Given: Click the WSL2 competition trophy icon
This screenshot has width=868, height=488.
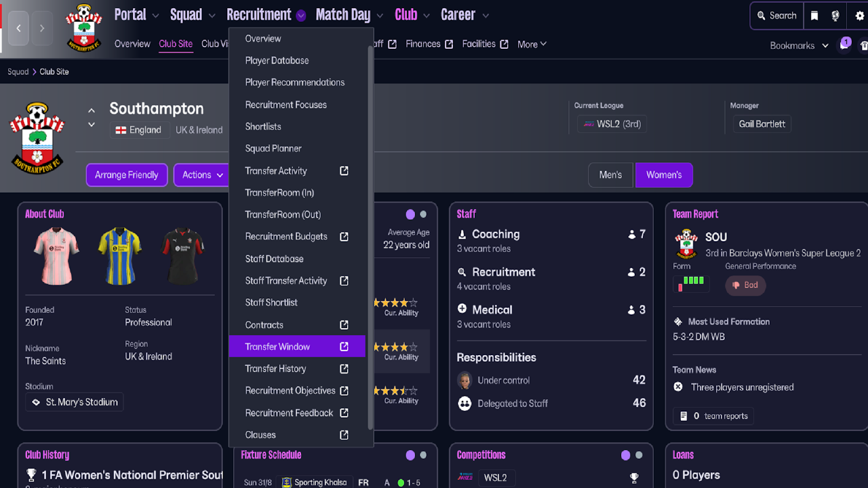Looking at the screenshot, I should point(634,478).
